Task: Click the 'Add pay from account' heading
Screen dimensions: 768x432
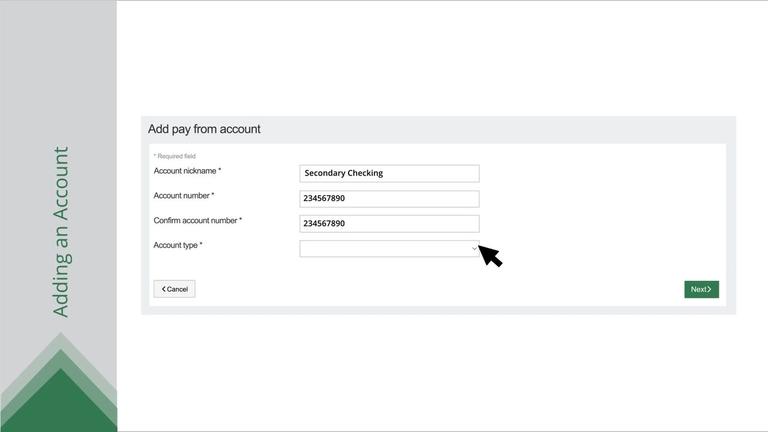Action: tap(204, 129)
